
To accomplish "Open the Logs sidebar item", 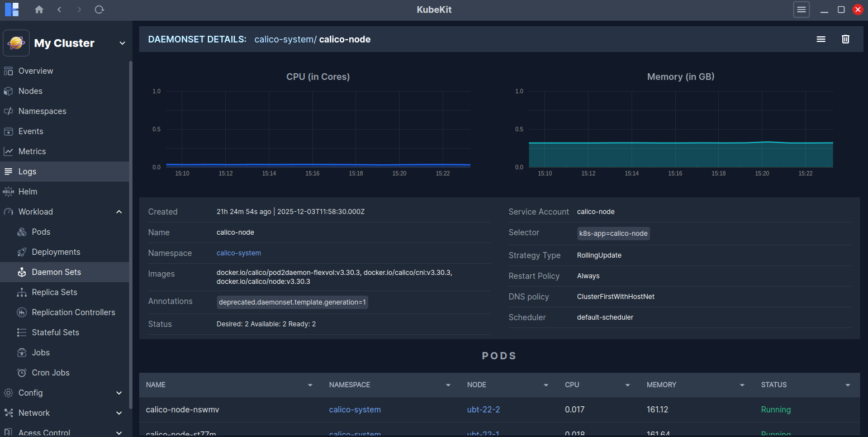I will [27, 172].
